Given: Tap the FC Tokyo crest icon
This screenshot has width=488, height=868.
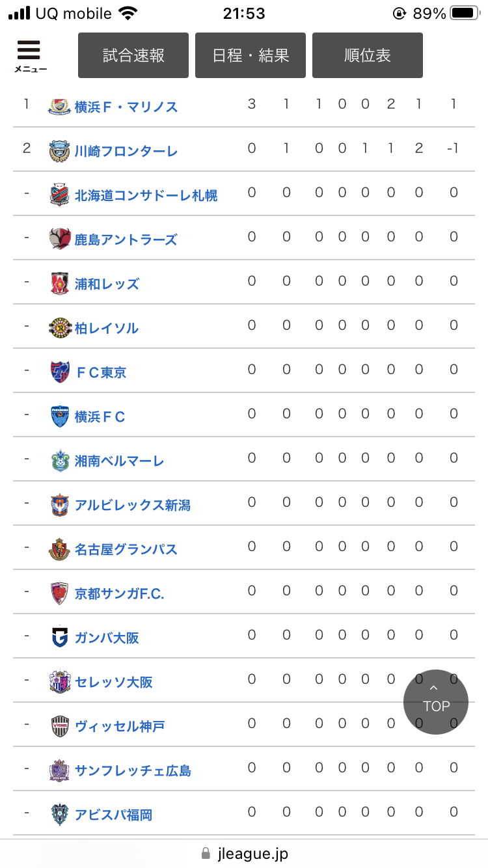Looking at the screenshot, I should pos(59,372).
